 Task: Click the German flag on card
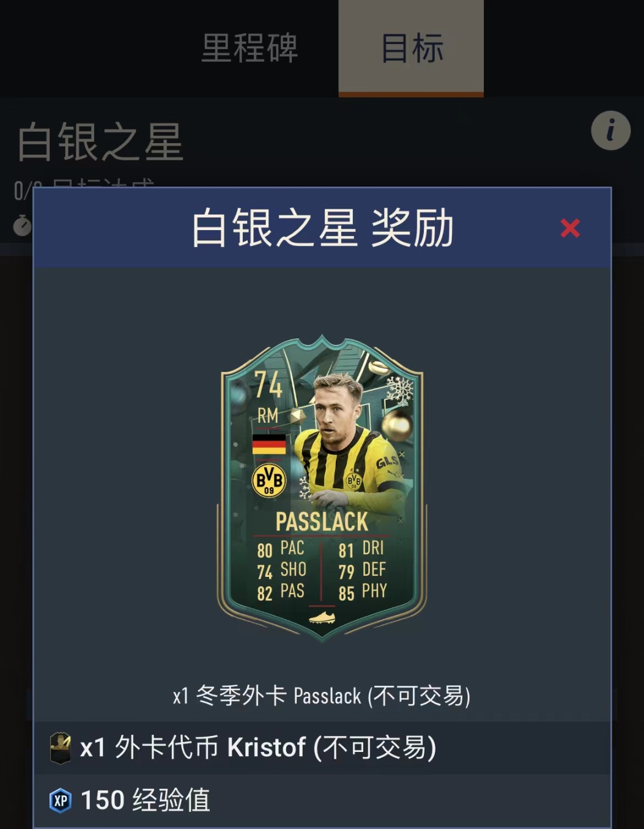tap(269, 444)
